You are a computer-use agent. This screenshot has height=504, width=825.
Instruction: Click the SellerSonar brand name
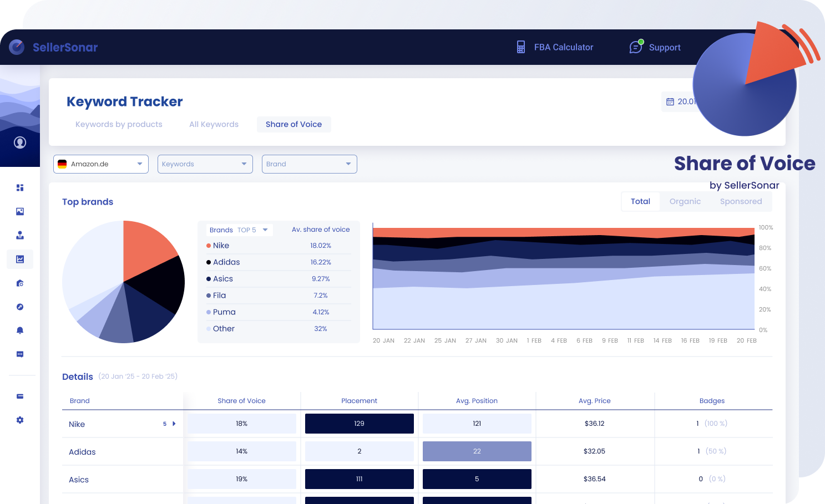65,47
